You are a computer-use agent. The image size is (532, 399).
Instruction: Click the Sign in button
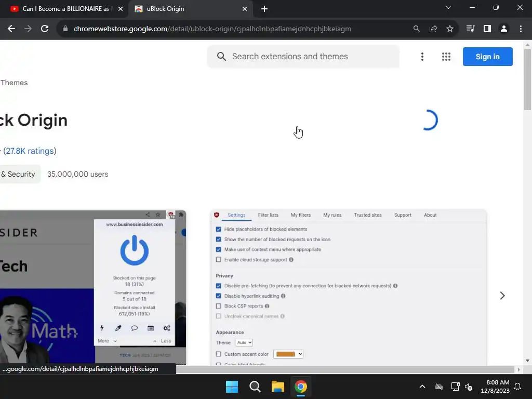487,57
